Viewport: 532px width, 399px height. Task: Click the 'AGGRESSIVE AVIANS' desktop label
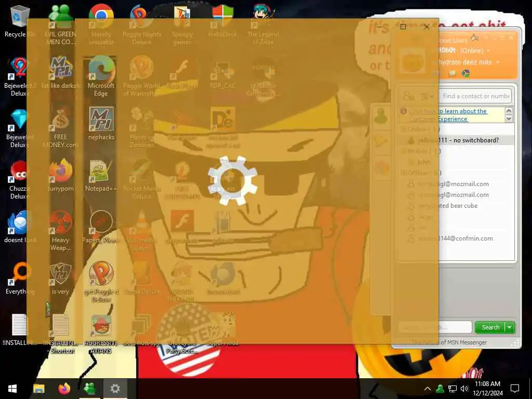click(101, 347)
